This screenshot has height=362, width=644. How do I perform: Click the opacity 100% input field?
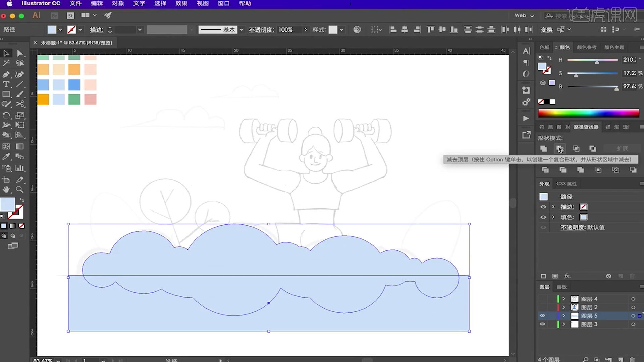[x=289, y=30]
